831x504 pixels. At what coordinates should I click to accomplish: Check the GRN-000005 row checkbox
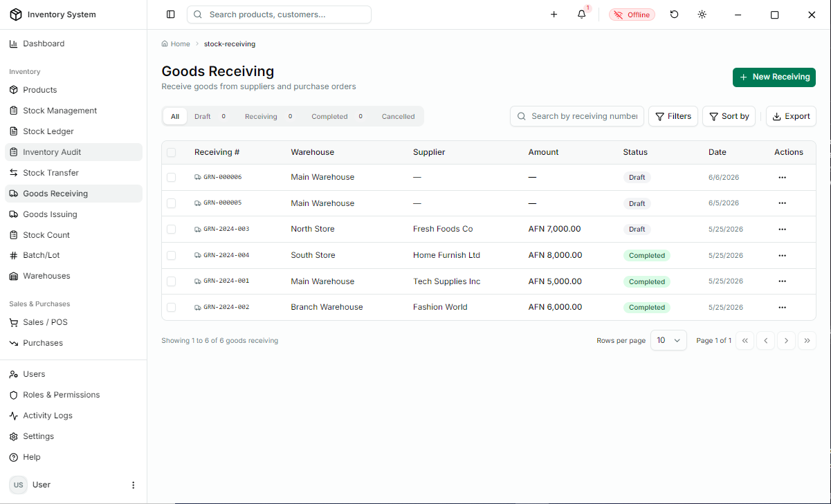pyautogui.click(x=172, y=203)
